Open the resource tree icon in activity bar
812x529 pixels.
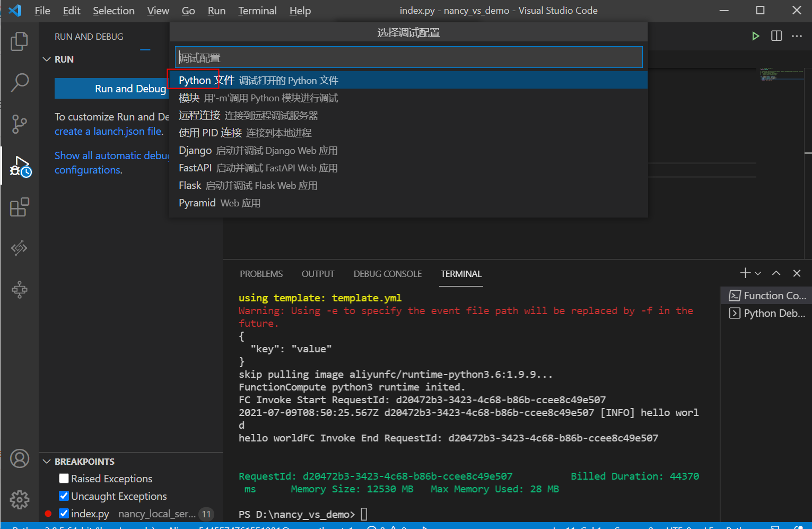pyautogui.click(x=20, y=289)
